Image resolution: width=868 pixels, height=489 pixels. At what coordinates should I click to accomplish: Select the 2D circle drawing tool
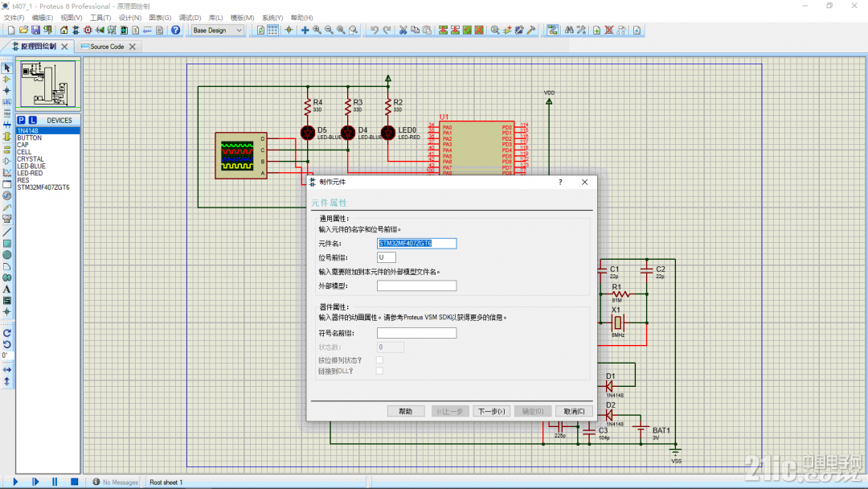click(6, 255)
